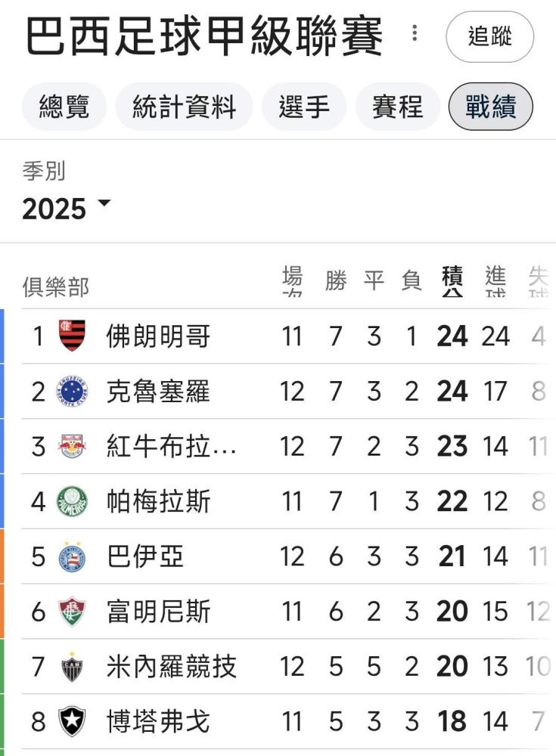Open the 克魯塞羅 team link
The width and height of the screenshot is (556, 756).
point(158,391)
